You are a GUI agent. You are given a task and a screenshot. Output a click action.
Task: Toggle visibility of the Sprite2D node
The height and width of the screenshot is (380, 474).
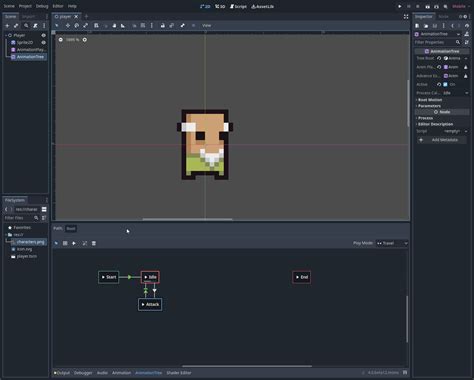[x=44, y=42]
